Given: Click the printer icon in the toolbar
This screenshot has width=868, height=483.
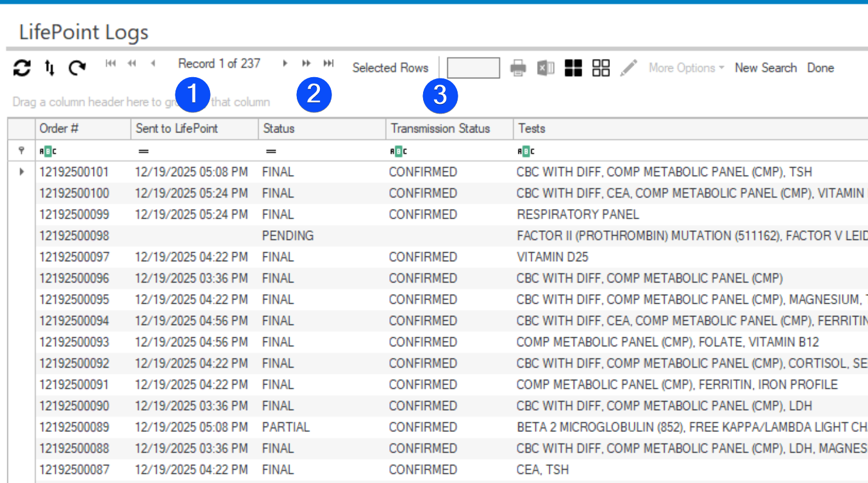Looking at the screenshot, I should pyautogui.click(x=518, y=68).
